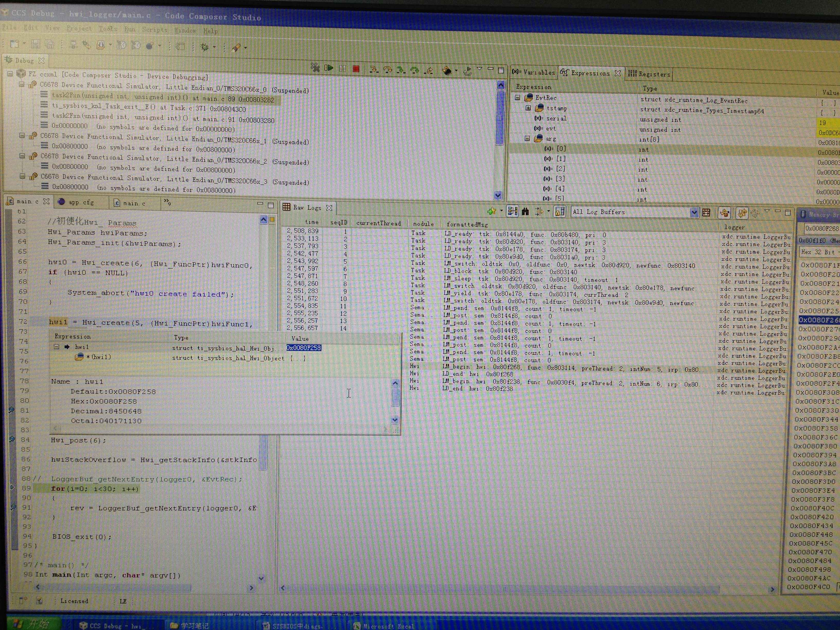Click the red Terminate button
This screenshot has height=630, width=840.
pos(356,69)
